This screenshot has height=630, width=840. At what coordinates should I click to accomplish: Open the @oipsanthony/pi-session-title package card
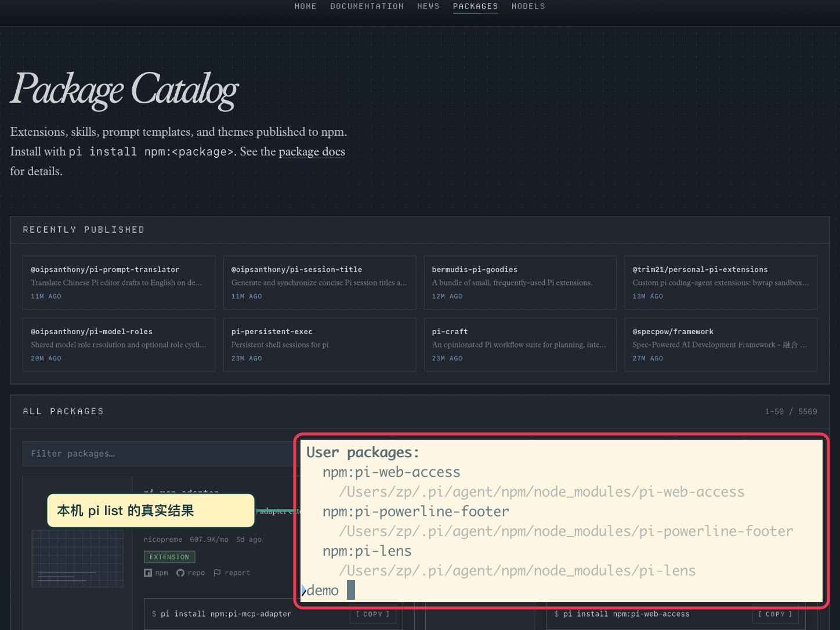pos(320,283)
